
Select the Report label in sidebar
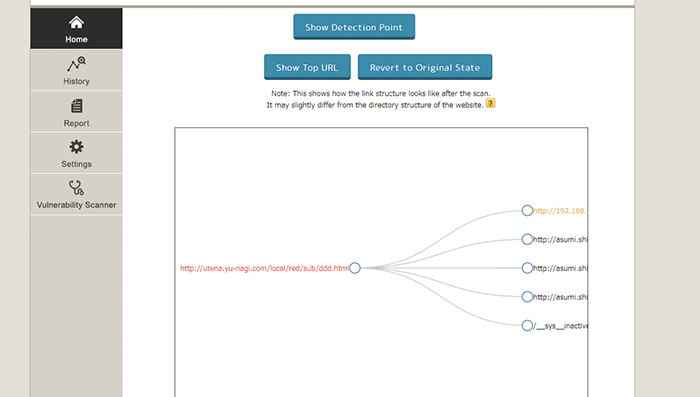(76, 123)
